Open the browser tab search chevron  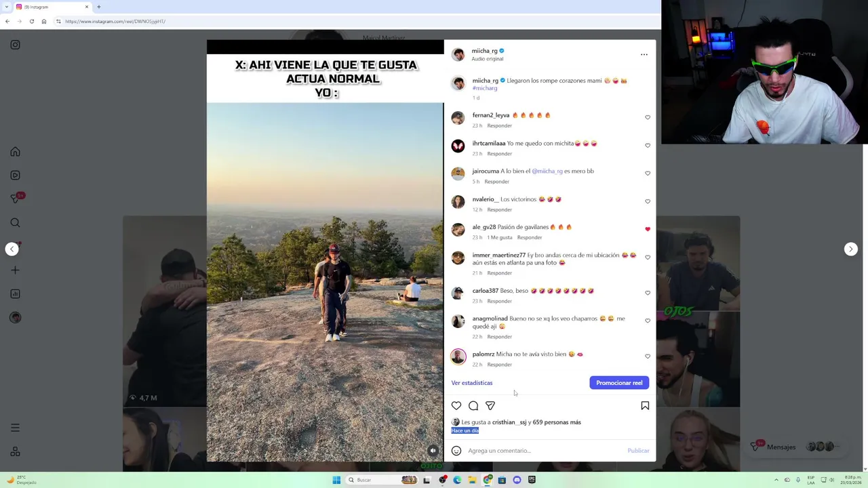[x=7, y=7]
